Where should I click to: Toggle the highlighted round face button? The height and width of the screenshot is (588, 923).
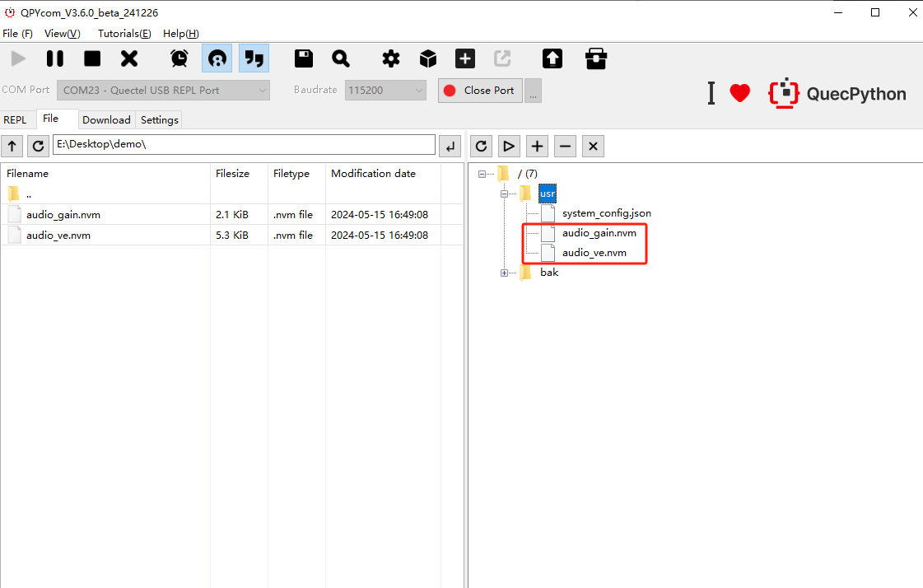tap(217, 58)
